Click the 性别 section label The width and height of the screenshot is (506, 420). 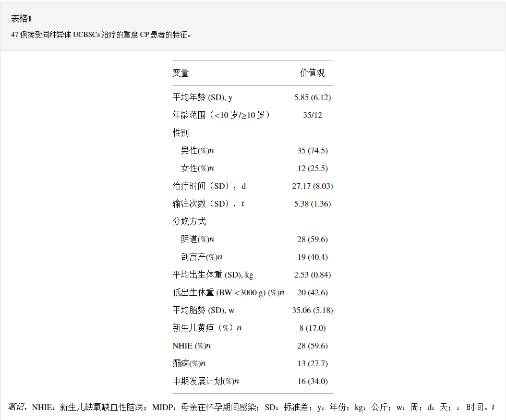[x=180, y=133]
